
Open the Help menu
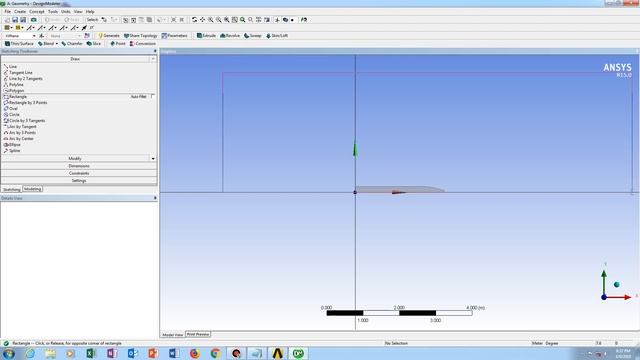(90, 11)
